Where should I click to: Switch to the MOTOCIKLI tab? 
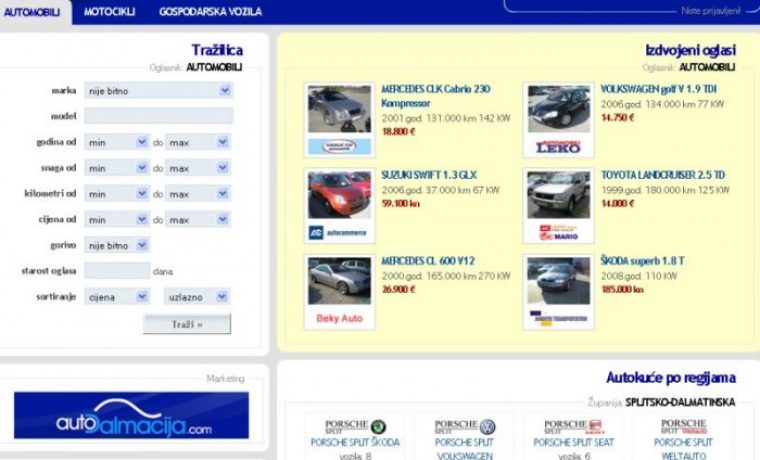click(109, 12)
